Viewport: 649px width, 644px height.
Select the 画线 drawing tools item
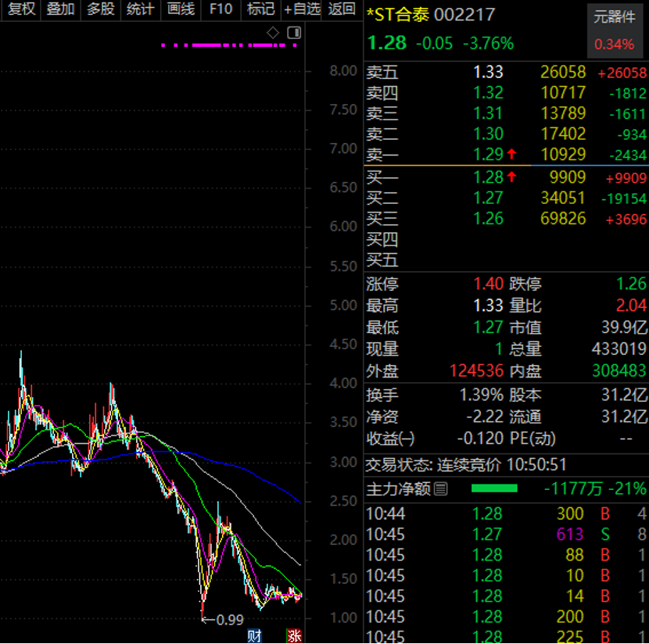181,9
